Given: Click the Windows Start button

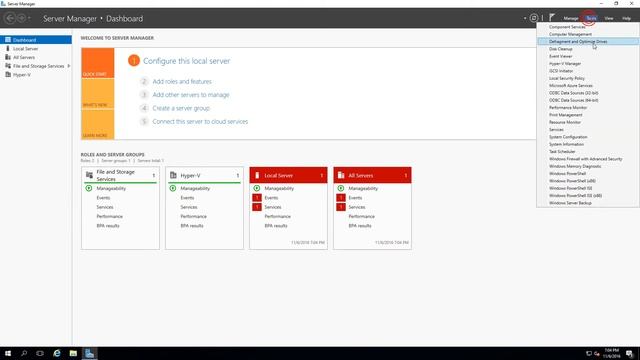Looking at the screenshot, I should click(8, 353).
